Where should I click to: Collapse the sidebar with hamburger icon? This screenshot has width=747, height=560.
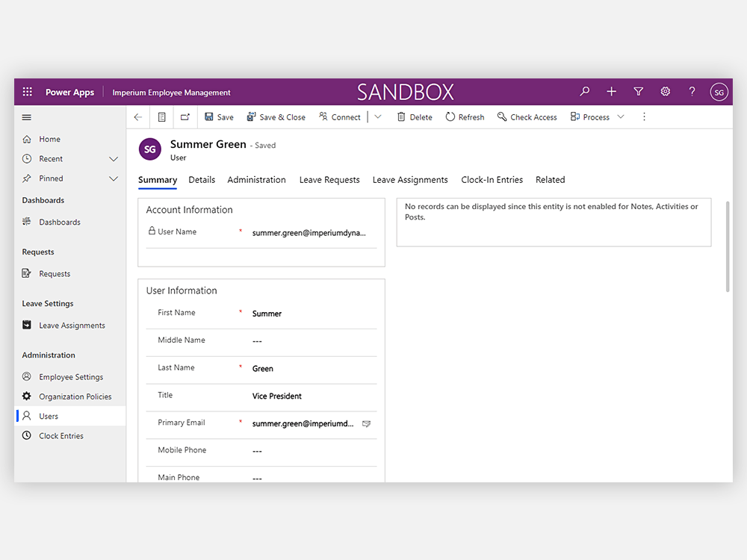click(x=27, y=117)
